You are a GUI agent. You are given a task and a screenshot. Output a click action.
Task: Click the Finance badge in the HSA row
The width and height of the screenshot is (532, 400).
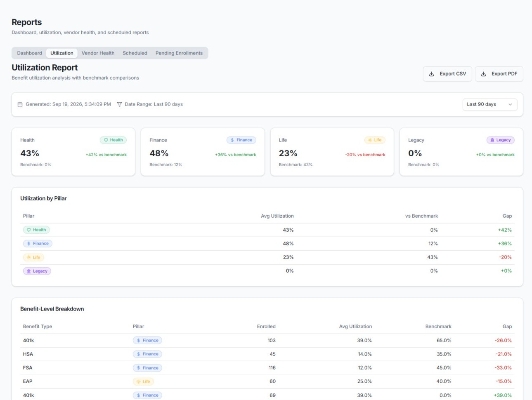[x=147, y=354]
